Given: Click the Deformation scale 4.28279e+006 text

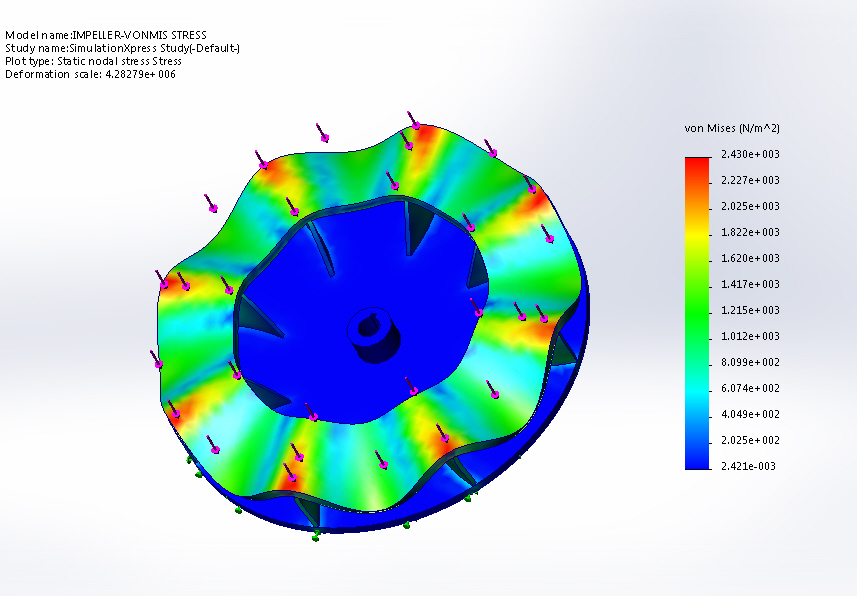Looking at the screenshot, I should 90,74.
